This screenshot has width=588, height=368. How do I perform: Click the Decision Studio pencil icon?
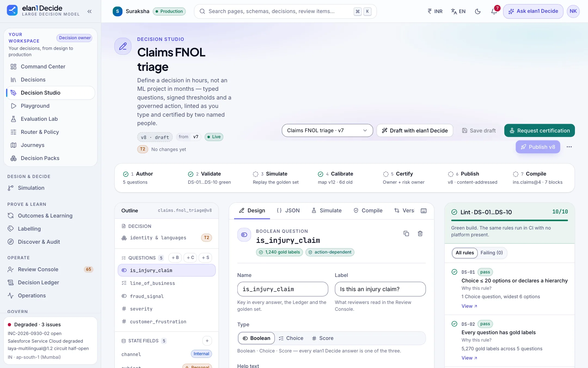(x=123, y=46)
